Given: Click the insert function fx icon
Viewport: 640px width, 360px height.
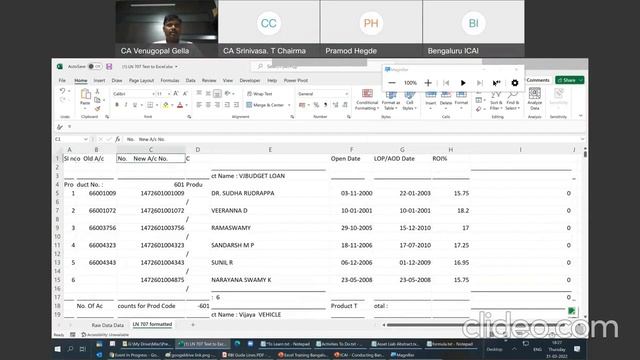Looking at the screenshot, I should point(118,139).
